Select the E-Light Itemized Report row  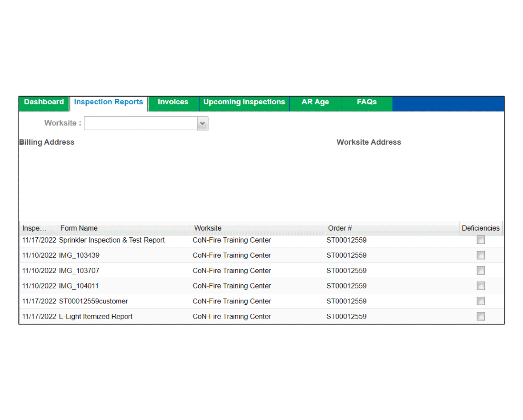(x=96, y=316)
